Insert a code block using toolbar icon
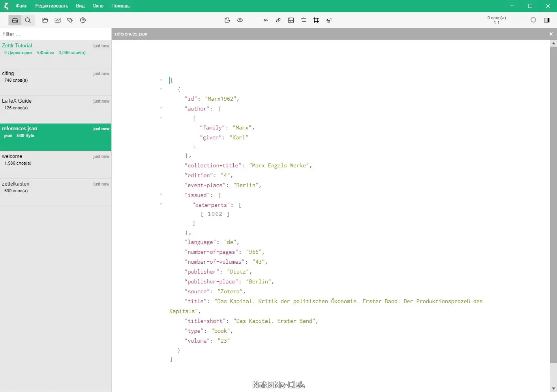This screenshot has width=557, height=392. pyautogui.click(x=266, y=20)
